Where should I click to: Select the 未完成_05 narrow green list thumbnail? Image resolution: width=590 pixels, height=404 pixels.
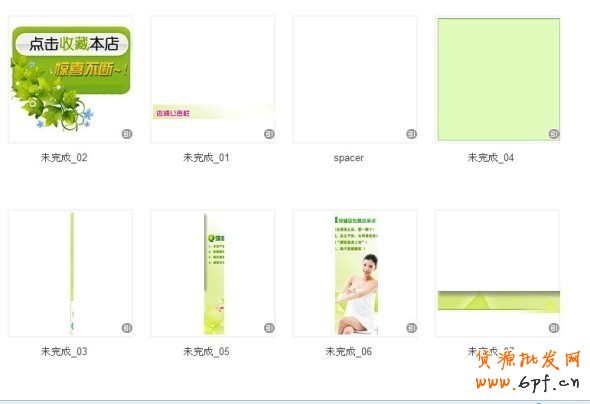click(213, 273)
